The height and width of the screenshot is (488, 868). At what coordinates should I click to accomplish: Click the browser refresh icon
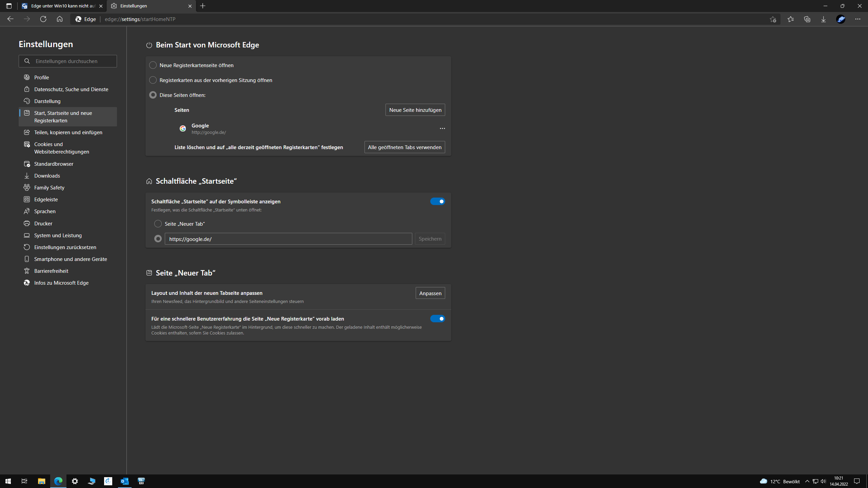[x=43, y=19]
